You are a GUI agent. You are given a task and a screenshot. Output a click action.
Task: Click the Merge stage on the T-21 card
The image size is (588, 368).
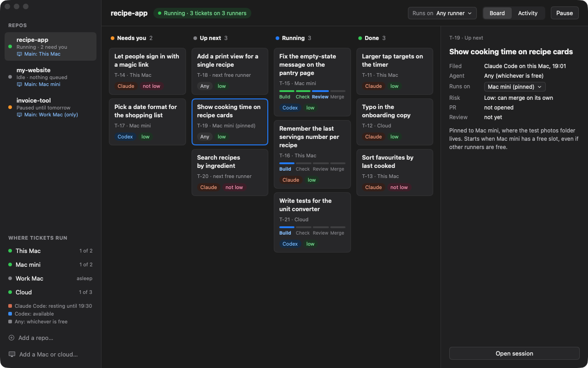337,230
